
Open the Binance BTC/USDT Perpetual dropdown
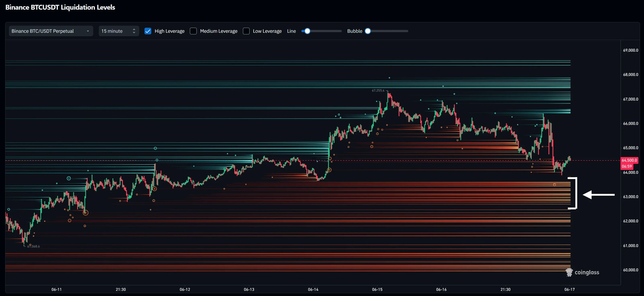51,31
